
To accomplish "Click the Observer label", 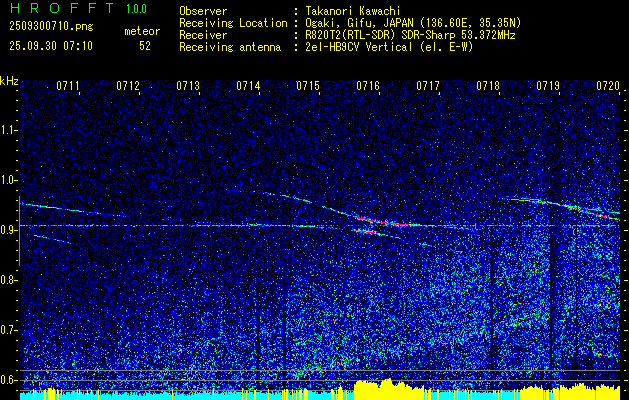I will click(203, 11).
